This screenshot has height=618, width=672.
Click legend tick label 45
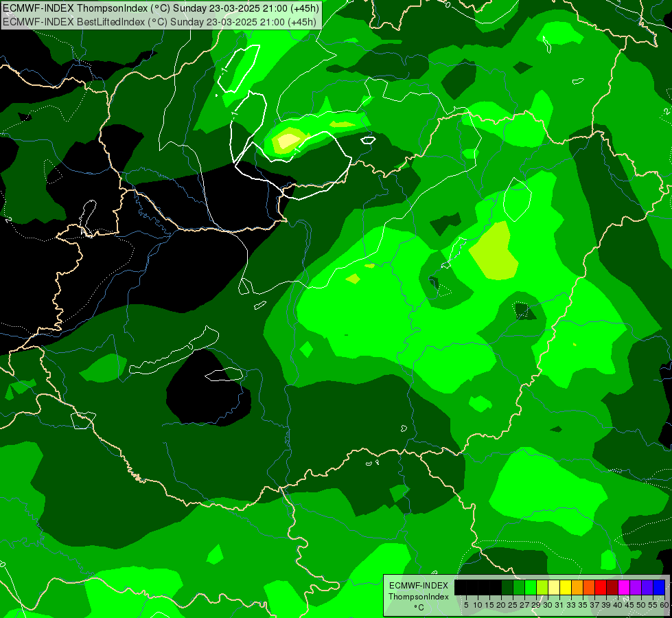coord(629,605)
